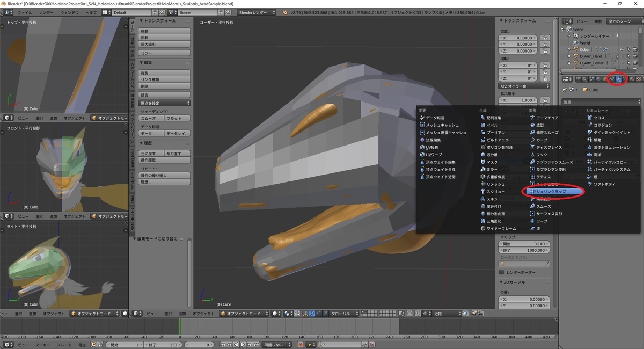Open the Render properties tab camera icon
This screenshot has width=644, height=349.
pos(578,79)
